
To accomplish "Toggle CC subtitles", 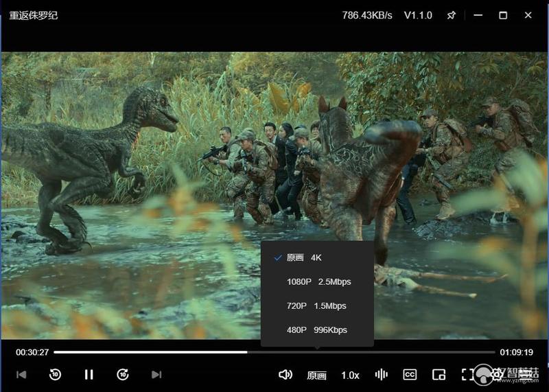I will pyautogui.click(x=410, y=375).
